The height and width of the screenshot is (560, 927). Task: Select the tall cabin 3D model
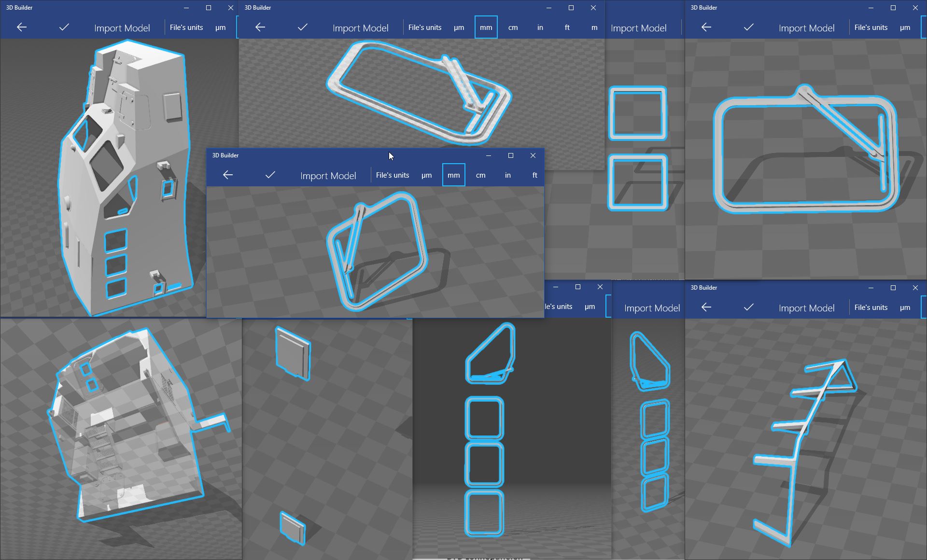tap(125, 179)
